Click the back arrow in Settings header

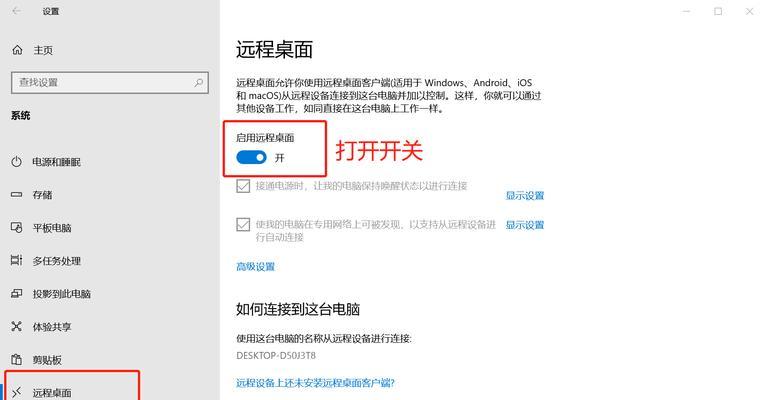click(x=17, y=11)
